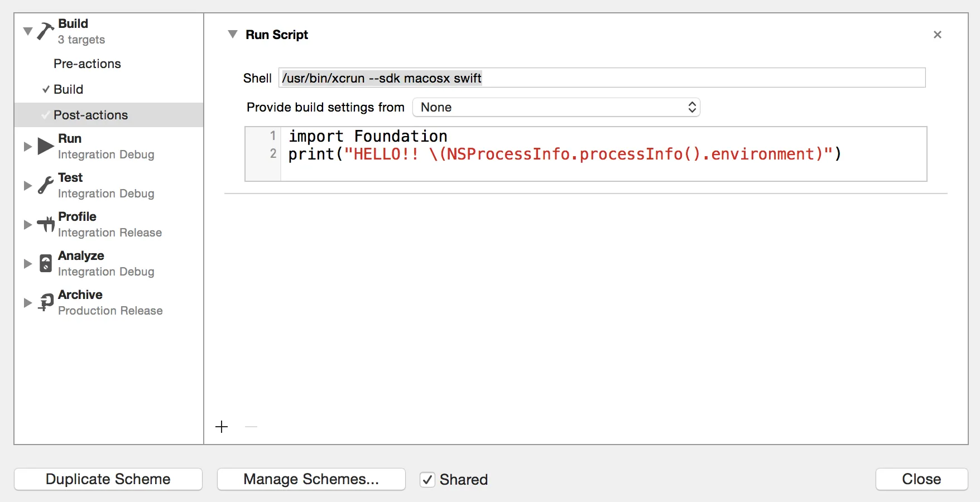Select Pre-actions in the sidebar

(87, 64)
